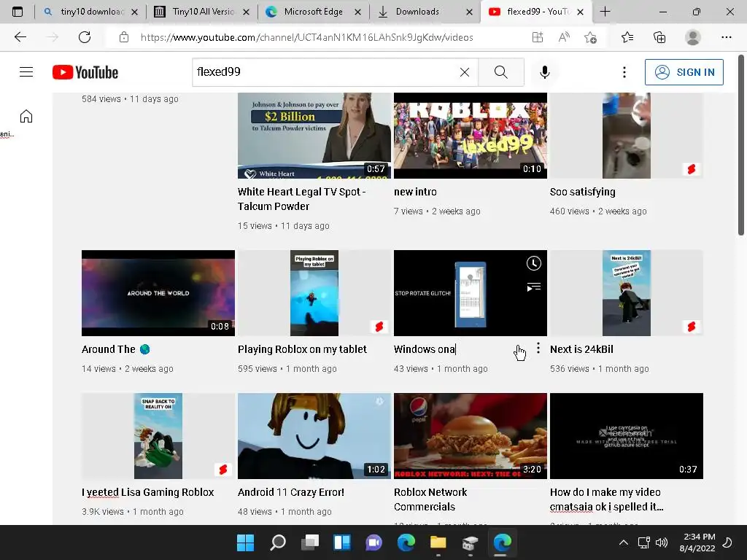
Task: Open the new intro video thumbnail
Action: 471,135
